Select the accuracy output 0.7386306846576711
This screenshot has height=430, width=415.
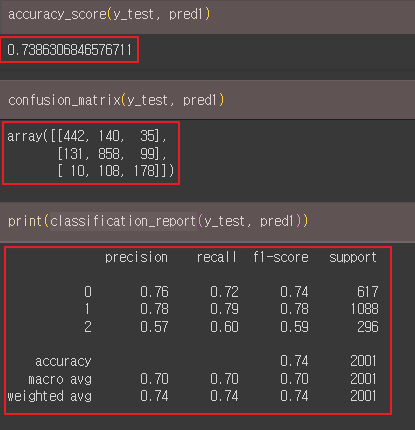click(x=69, y=50)
